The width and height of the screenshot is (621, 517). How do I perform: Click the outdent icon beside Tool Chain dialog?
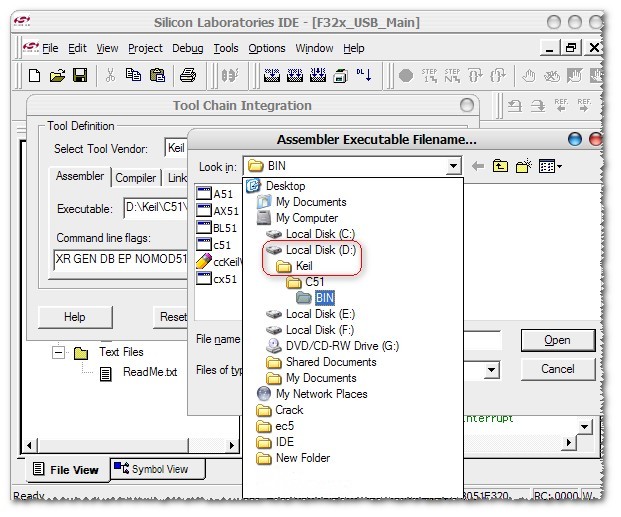click(x=515, y=106)
